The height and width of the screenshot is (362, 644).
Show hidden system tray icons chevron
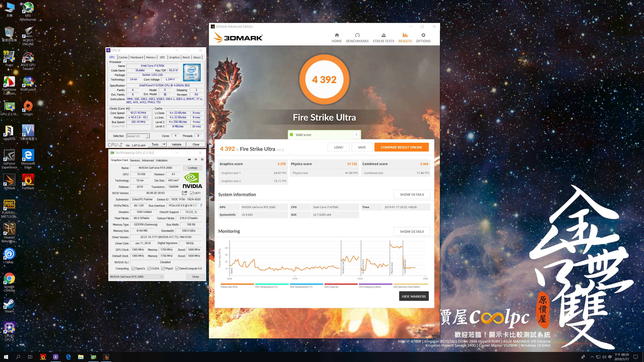(592, 357)
